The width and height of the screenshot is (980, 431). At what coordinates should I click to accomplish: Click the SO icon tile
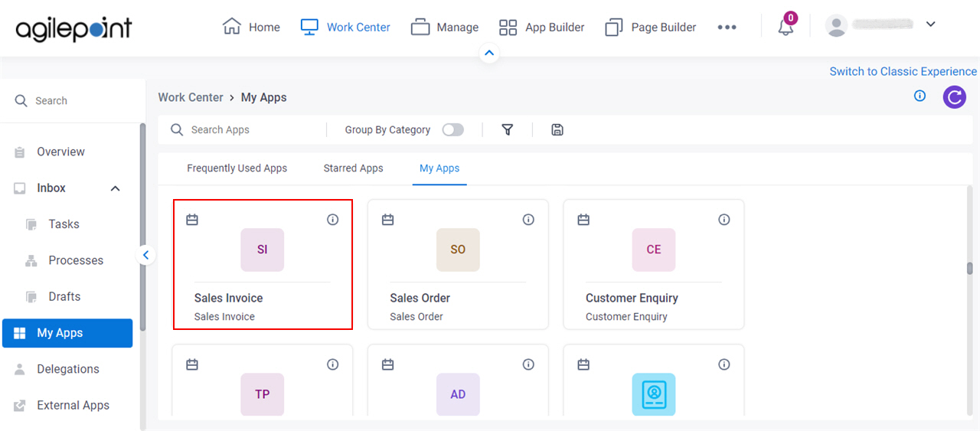click(458, 250)
